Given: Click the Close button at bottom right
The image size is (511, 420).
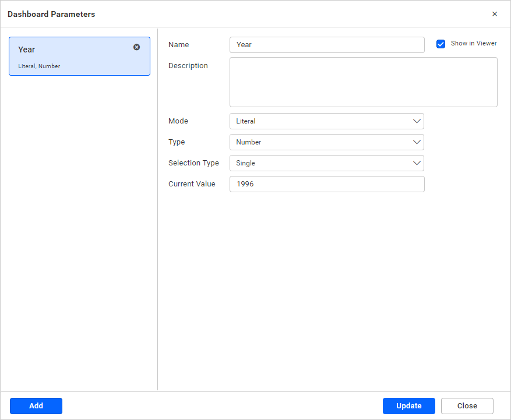Looking at the screenshot, I should click(467, 405).
